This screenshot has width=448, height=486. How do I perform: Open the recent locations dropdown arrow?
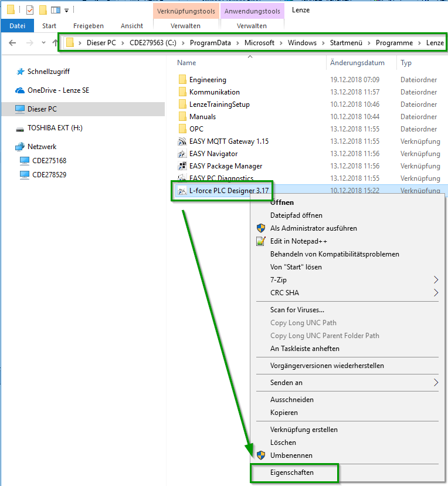click(x=43, y=43)
